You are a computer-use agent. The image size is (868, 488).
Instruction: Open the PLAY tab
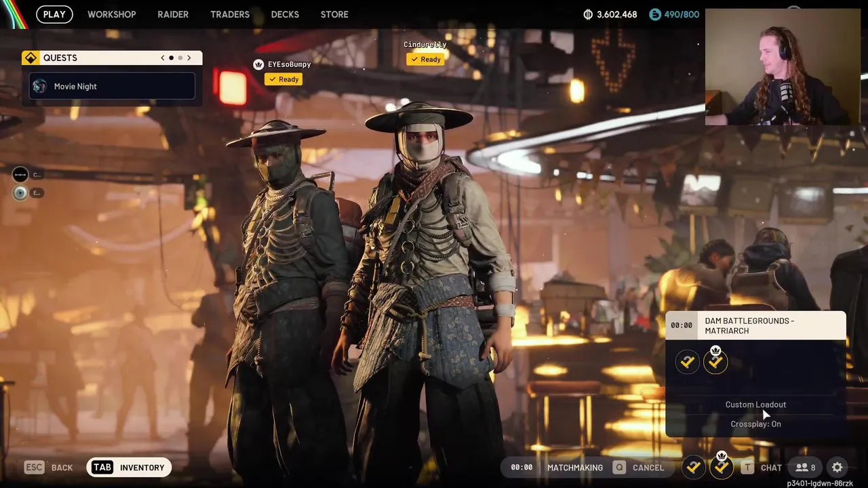(x=54, y=14)
